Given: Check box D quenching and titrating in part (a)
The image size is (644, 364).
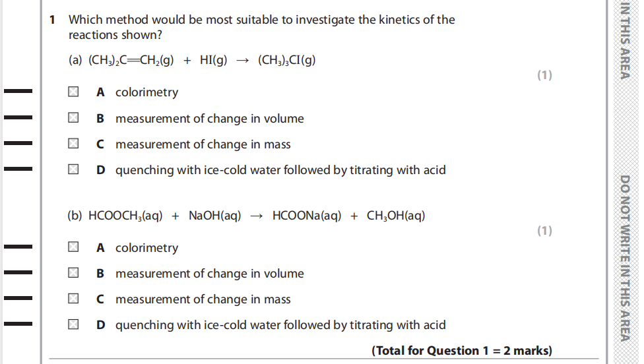Looking at the screenshot, I should click(x=75, y=170).
